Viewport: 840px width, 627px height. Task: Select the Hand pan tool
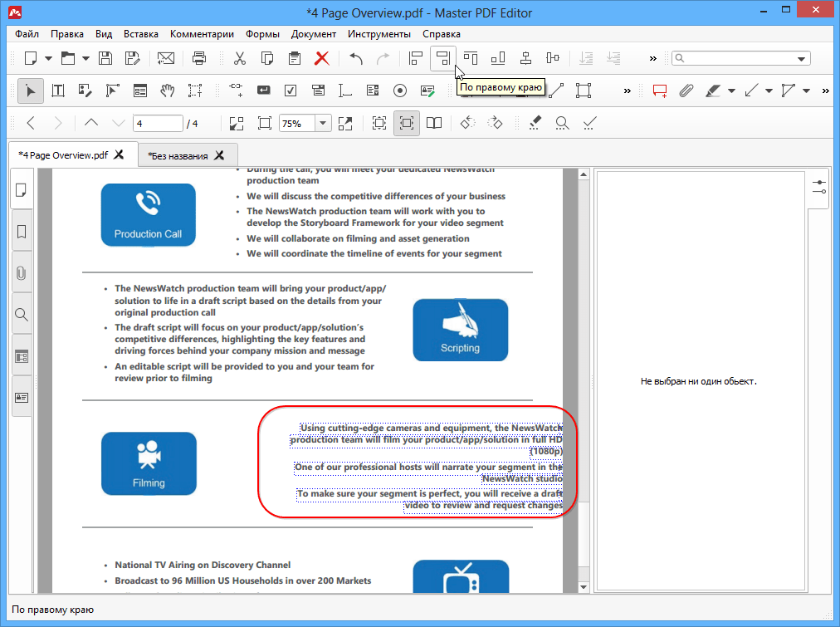coord(168,91)
